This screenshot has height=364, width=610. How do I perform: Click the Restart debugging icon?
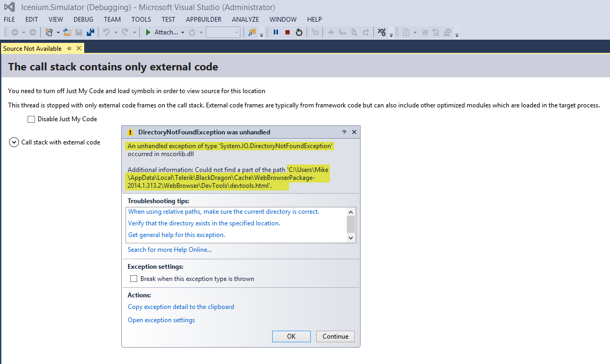tap(299, 32)
